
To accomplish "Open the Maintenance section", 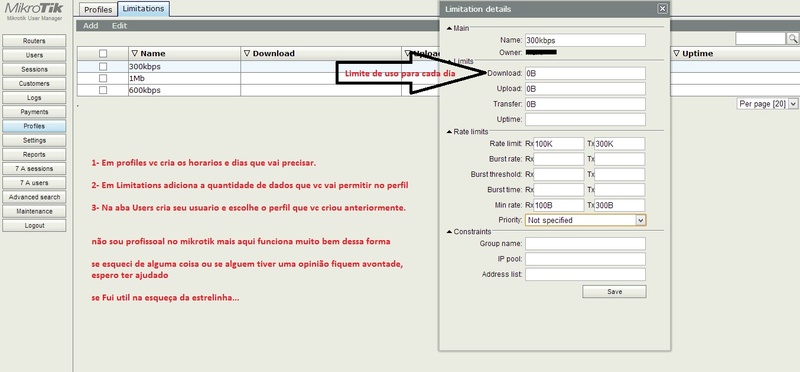I will tap(34, 211).
